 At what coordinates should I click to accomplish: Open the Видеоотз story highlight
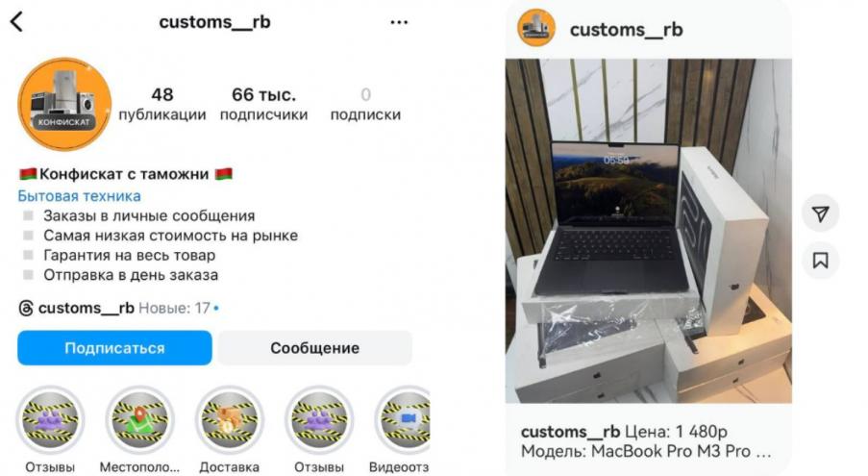(x=404, y=420)
